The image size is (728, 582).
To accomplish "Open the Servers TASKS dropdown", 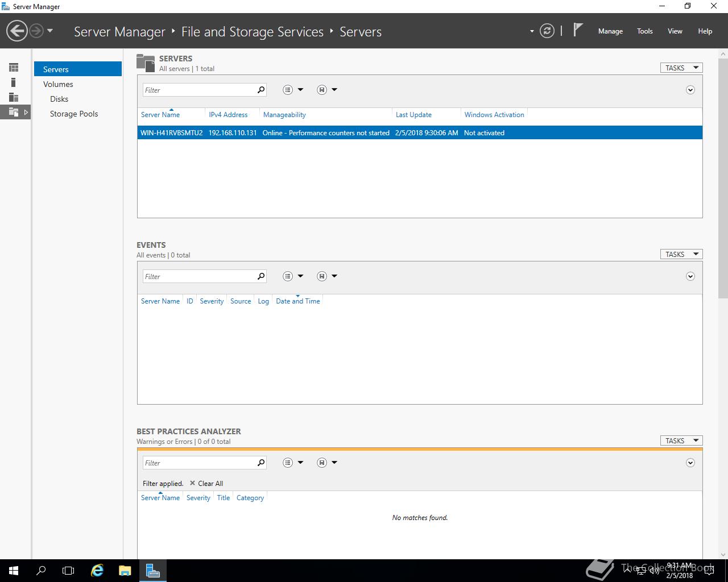I will (x=681, y=68).
